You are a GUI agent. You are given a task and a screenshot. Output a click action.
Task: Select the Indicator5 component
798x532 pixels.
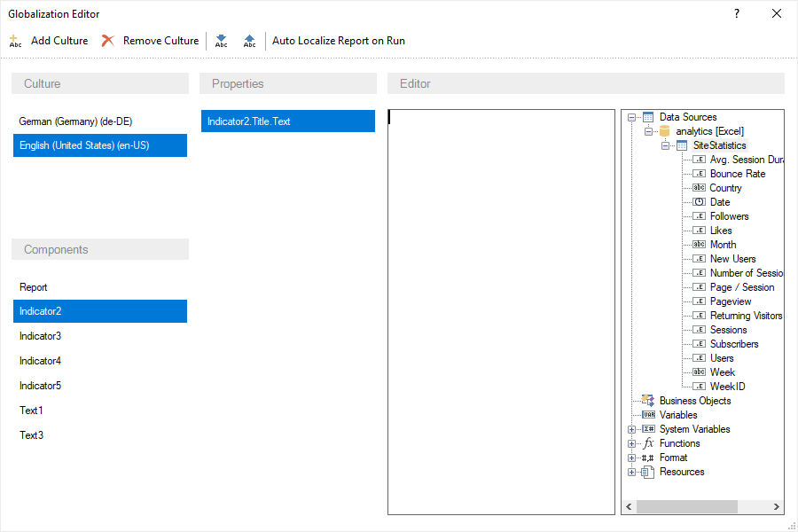pos(100,386)
